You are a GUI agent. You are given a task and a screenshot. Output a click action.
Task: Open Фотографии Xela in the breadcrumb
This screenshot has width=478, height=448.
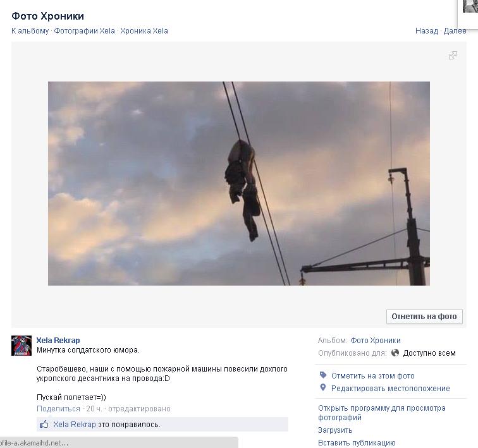(84, 30)
